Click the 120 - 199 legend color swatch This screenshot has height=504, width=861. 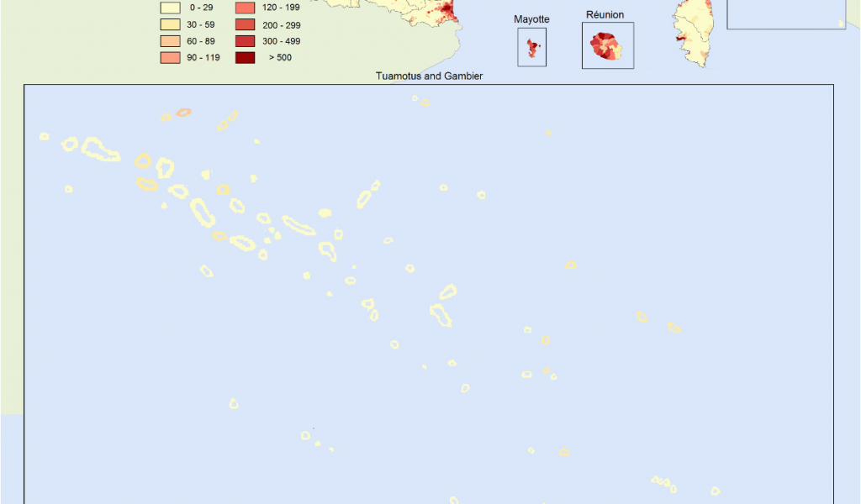click(245, 8)
